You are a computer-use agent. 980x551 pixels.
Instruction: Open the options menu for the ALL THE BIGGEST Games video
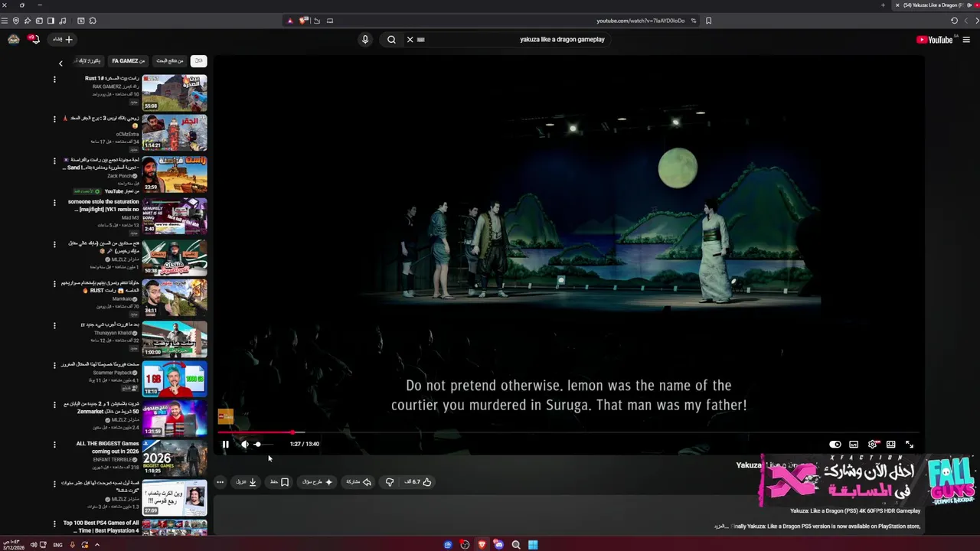[x=54, y=444]
